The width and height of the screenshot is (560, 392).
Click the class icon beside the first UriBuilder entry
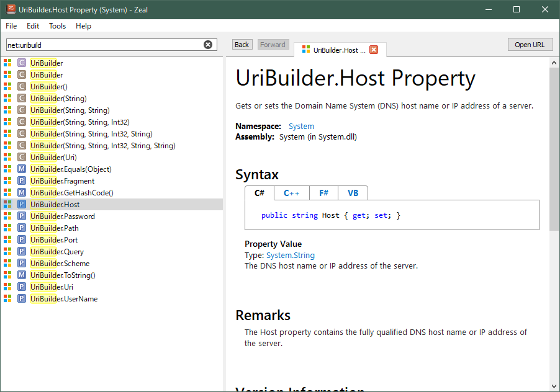[22, 63]
